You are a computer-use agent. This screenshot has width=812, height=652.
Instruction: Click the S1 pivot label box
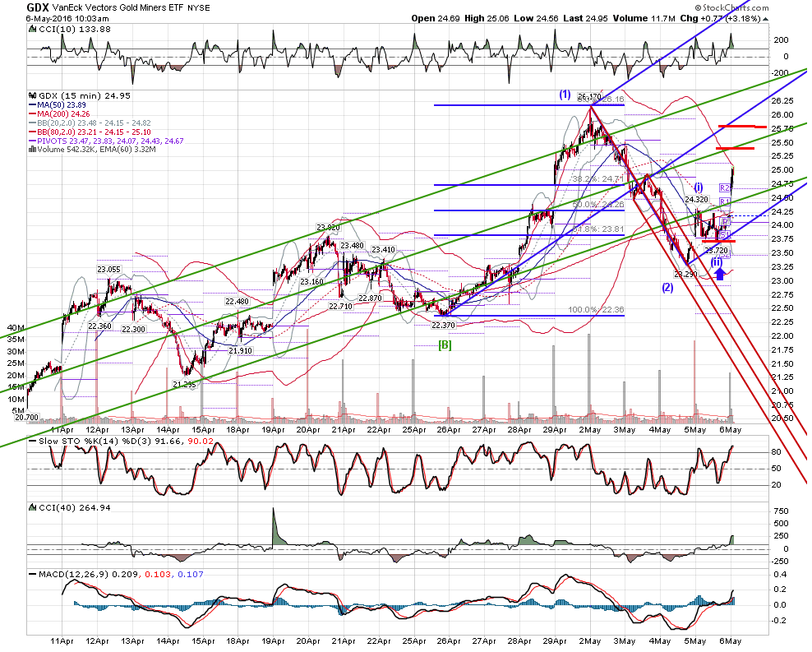(x=725, y=235)
